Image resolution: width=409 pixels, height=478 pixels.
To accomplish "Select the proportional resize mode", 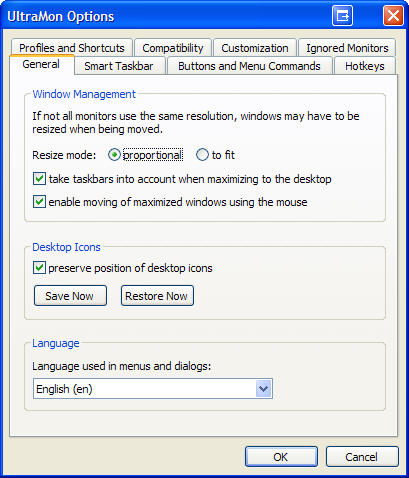I will [x=114, y=155].
